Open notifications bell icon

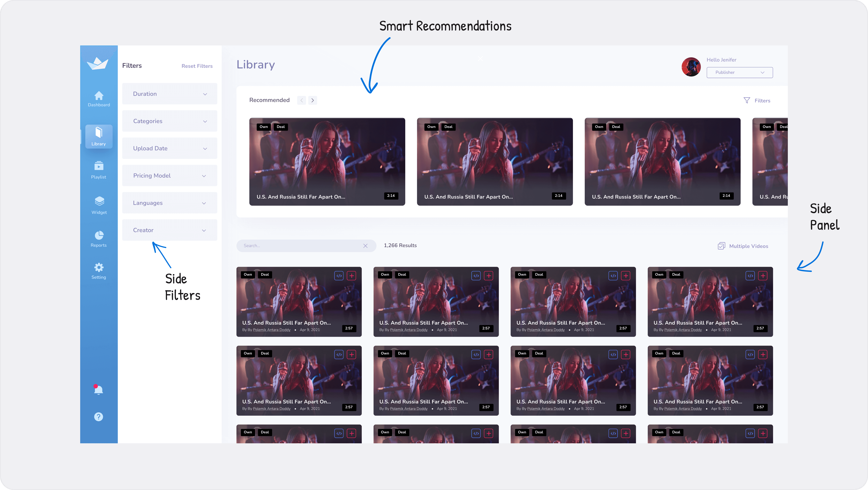click(98, 390)
